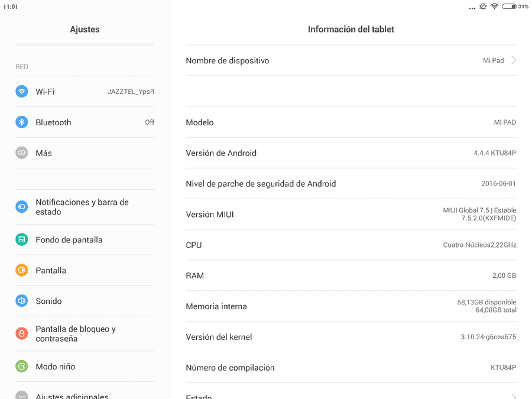Tap Memoria interna label
532x399 pixels.
216,306
